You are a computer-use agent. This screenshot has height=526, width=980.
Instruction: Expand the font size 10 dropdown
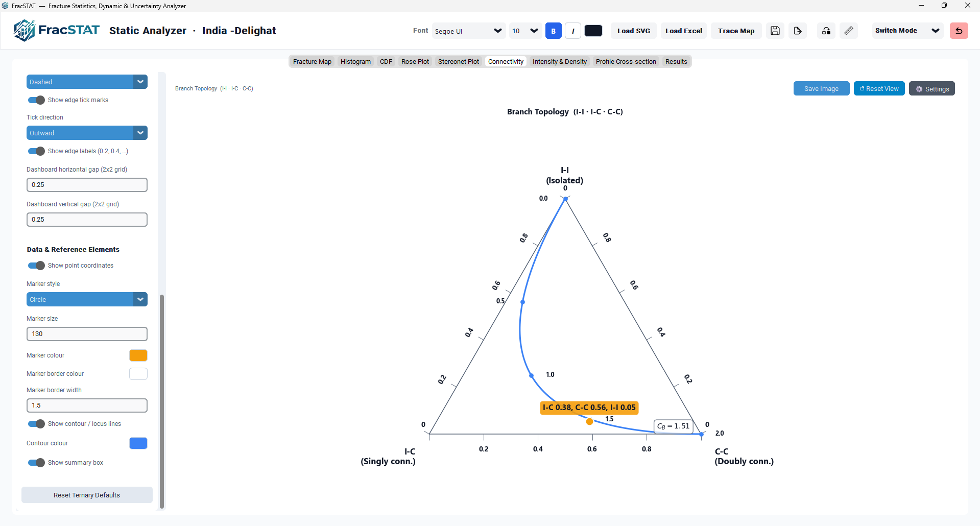point(525,31)
